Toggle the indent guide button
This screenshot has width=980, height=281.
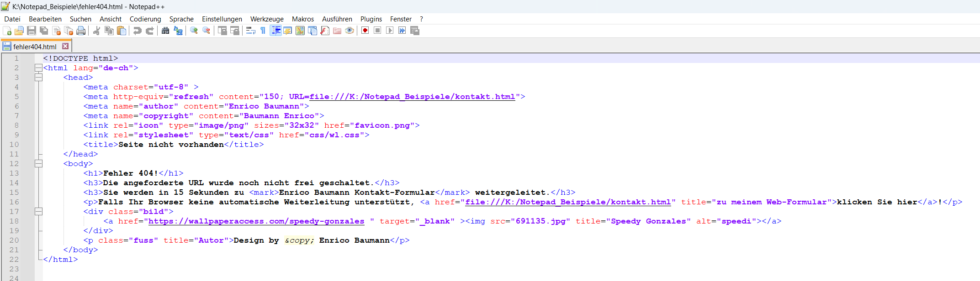coord(275,31)
